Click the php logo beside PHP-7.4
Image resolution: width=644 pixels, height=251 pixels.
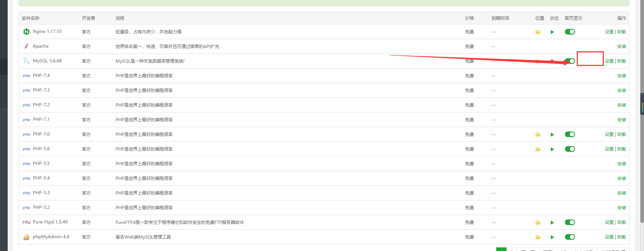coord(26,76)
